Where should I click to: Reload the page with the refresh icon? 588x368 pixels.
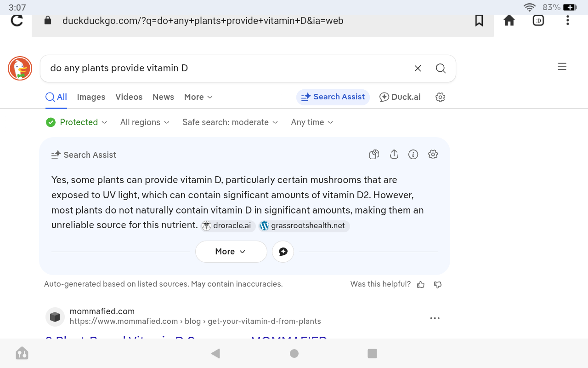tap(17, 21)
